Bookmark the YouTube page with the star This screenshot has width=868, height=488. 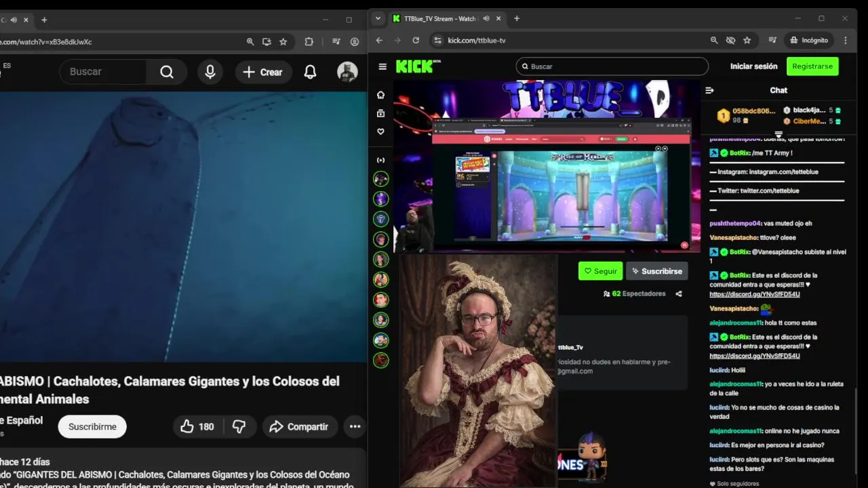tap(283, 41)
